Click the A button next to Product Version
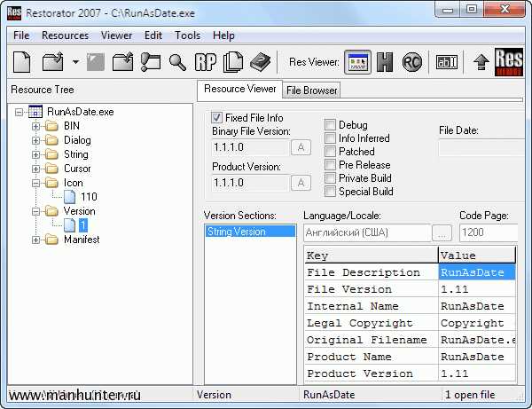 click(301, 183)
